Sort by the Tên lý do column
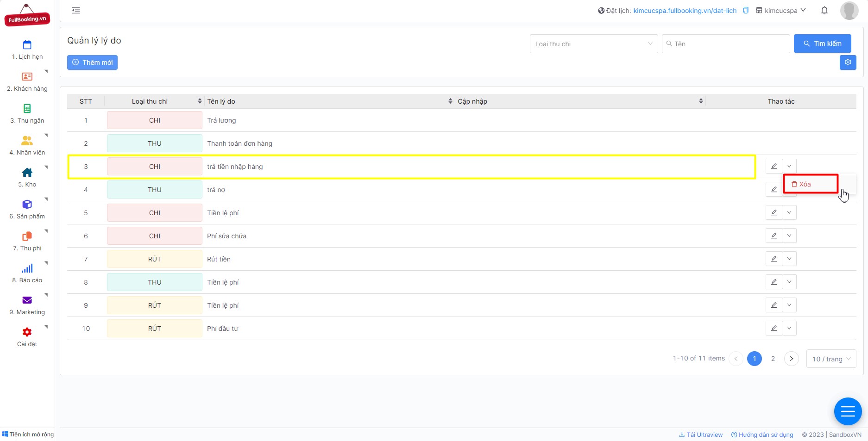 [x=450, y=101]
